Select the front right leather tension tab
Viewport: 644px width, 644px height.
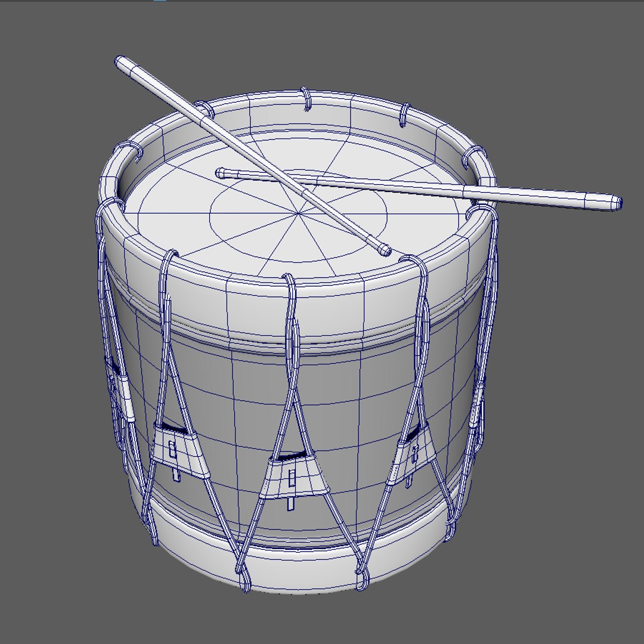coord(413,453)
